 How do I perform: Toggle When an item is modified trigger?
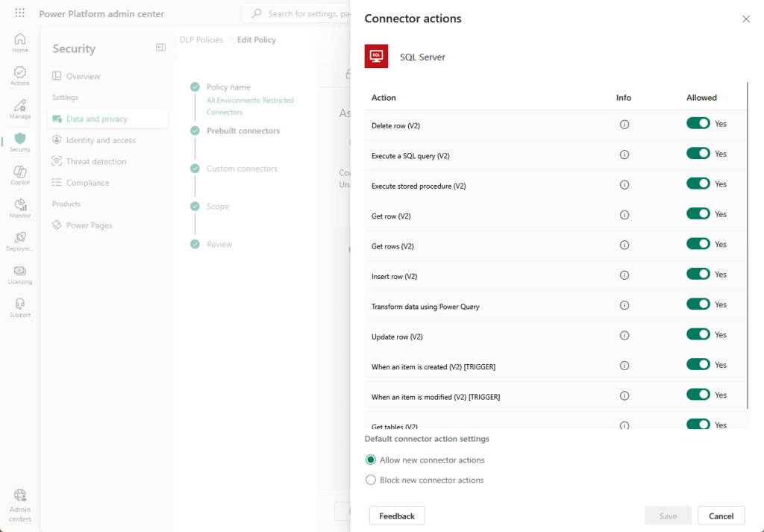click(698, 395)
